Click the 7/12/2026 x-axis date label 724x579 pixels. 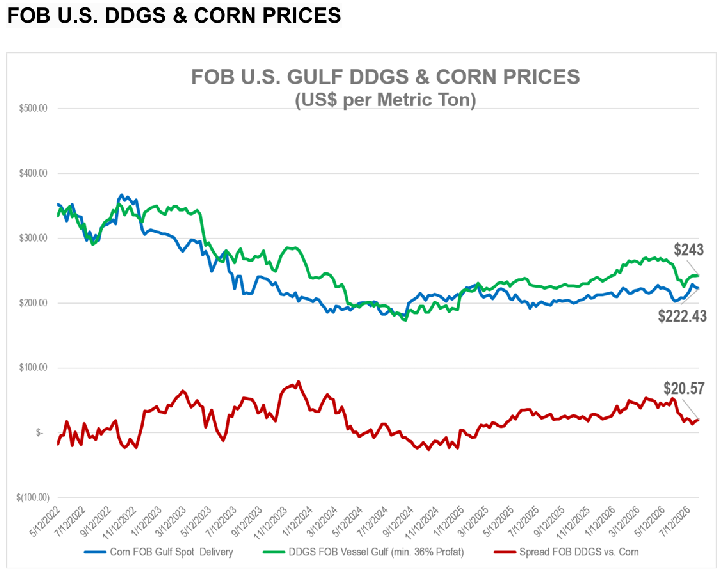(675, 522)
